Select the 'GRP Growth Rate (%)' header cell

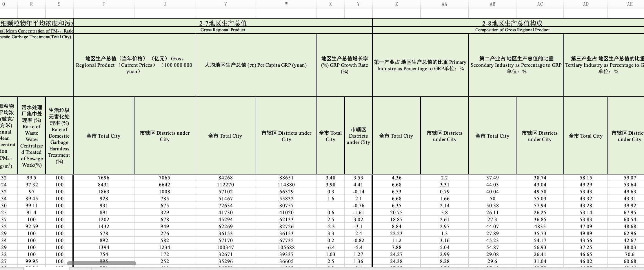click(x=345, y=65)
